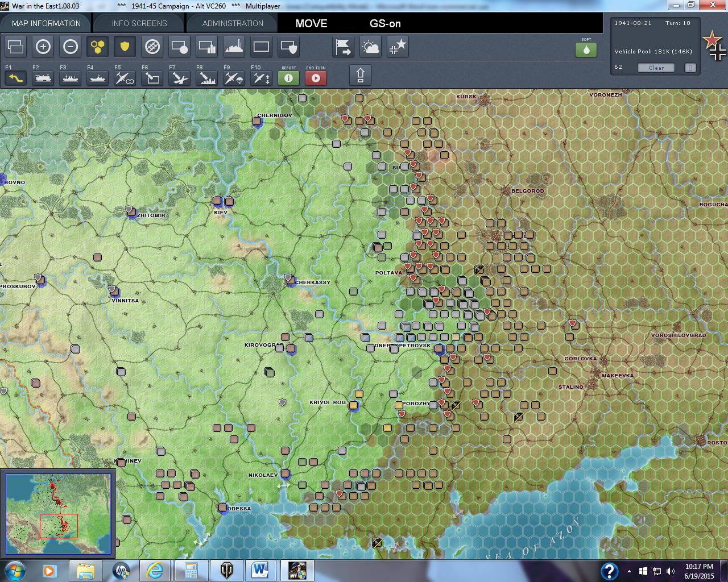Click the volume speaker tray icon
Screen dimensions: 728x582
671,571
